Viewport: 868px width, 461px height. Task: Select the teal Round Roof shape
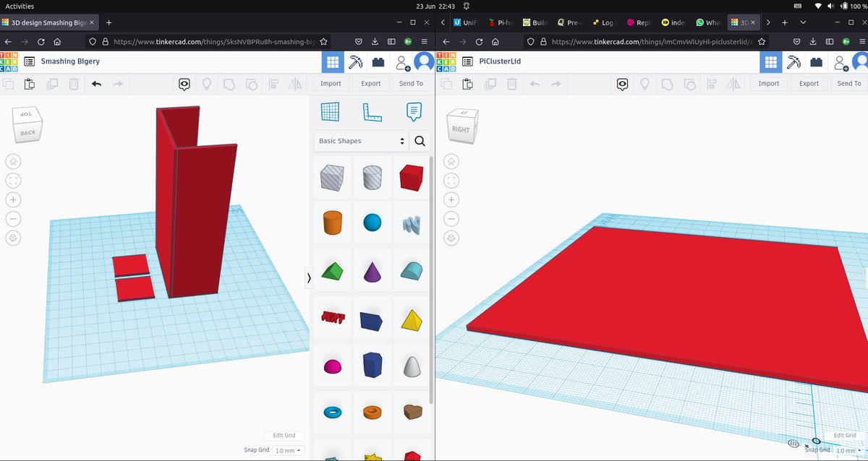click(411, 271)
